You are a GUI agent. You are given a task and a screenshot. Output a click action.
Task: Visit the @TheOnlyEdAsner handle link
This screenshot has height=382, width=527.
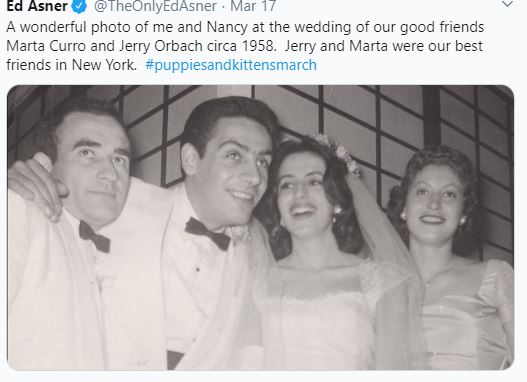(155, 6)
